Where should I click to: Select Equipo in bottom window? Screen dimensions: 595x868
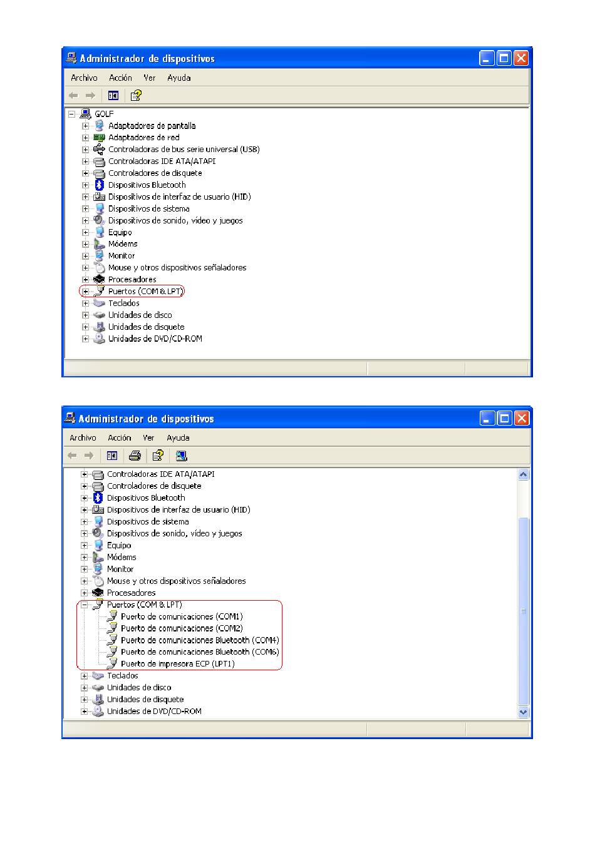[x=119, y=546]
